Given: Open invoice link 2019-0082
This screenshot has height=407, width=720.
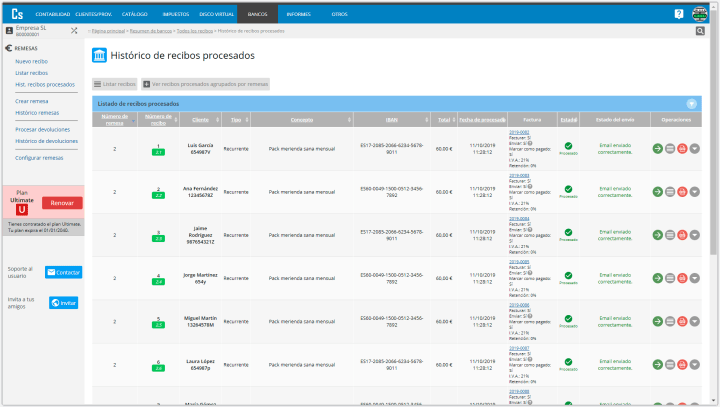Looking at the screenshot, I should point(519,132).
